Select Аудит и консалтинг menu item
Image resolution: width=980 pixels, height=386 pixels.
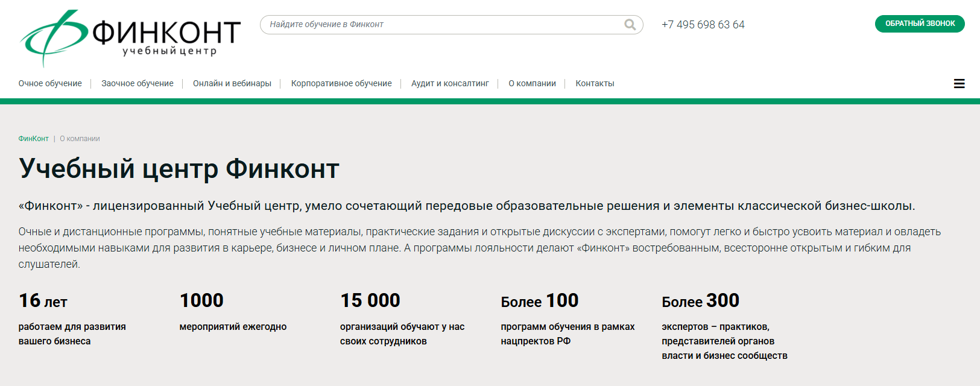(450, 83)
